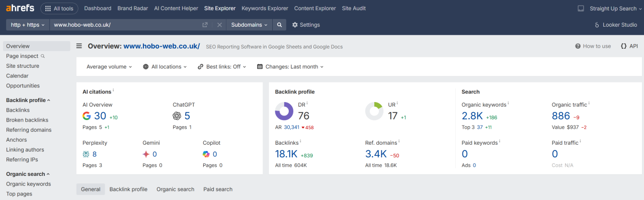The height and width of the screenshot is (200, 644).
Task: Open the www.hobo-web.co.uk/ title link
Action: [162, 46]
